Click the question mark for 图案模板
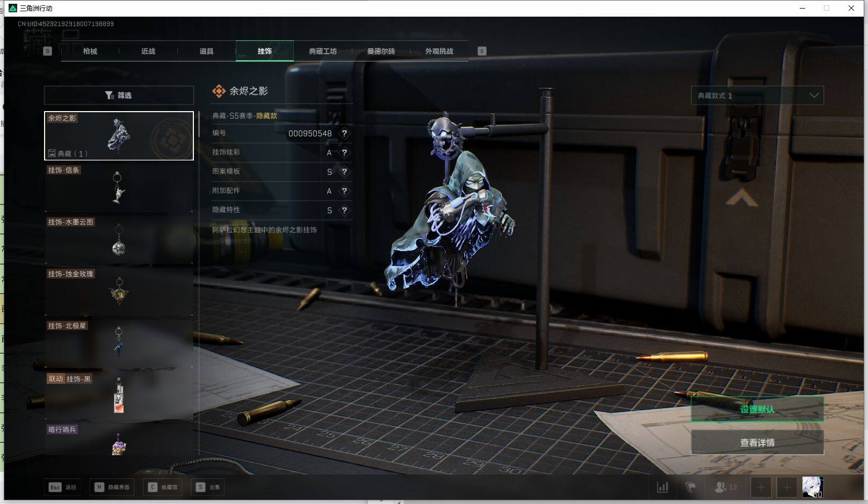Image resolution: width=868 pixels, height=504 pixels. coord(344,172)
